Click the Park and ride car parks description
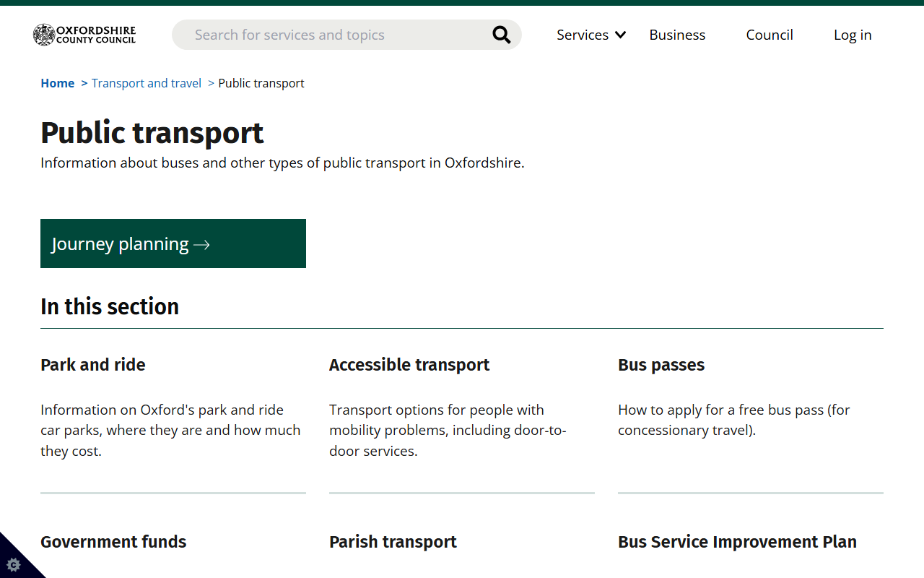The image size is (924, 578). pos(170,431)
